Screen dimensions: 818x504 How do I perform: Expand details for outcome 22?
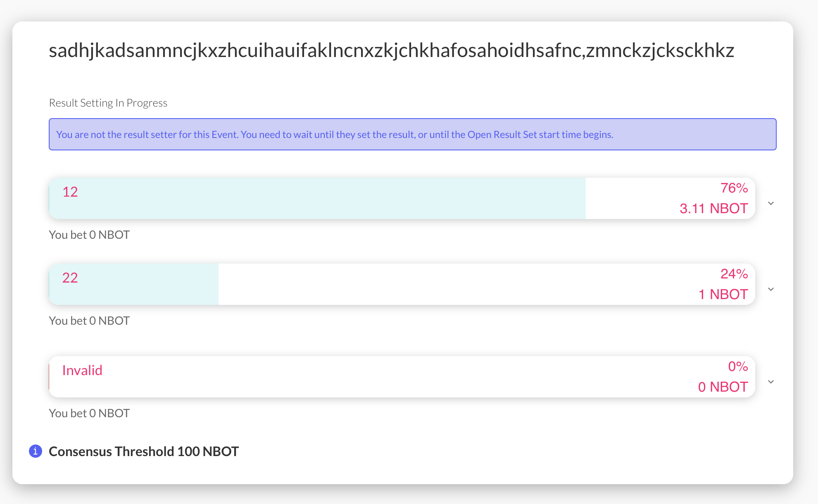pyautogui.click(x=771, y=289)
